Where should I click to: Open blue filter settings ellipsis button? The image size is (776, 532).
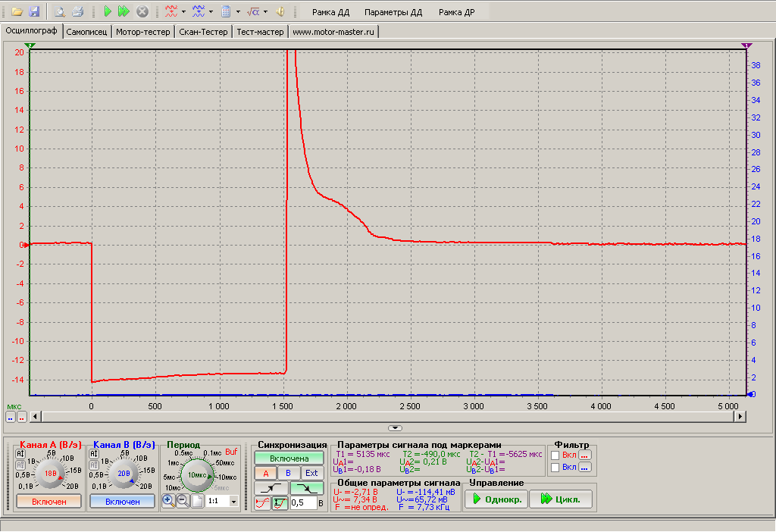585,467
